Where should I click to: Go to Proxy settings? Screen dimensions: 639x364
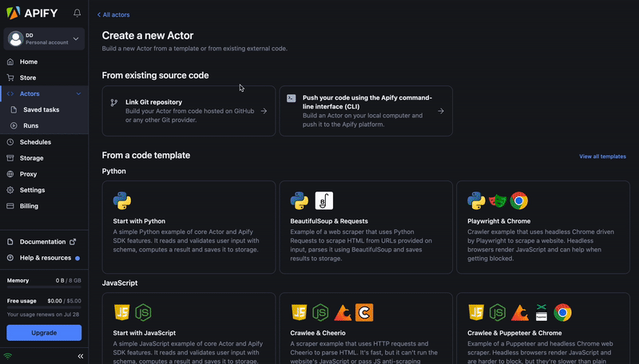28,174
